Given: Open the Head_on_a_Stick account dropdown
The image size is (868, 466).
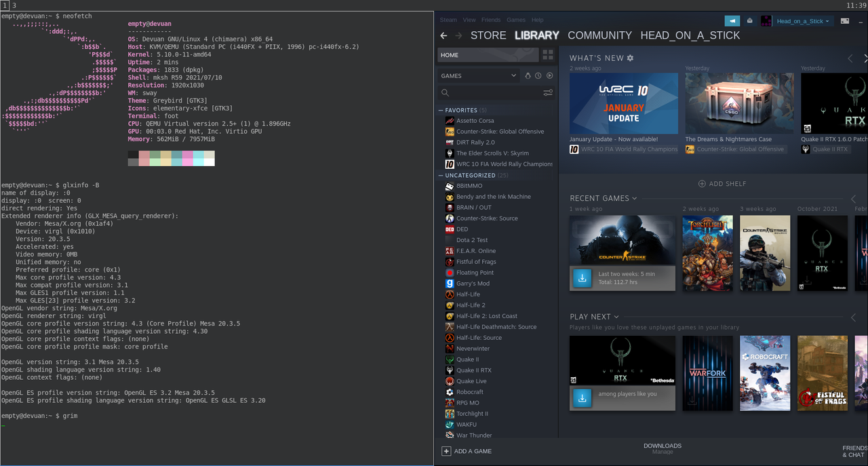Looking at the screenshot, I should pos(804,21).
